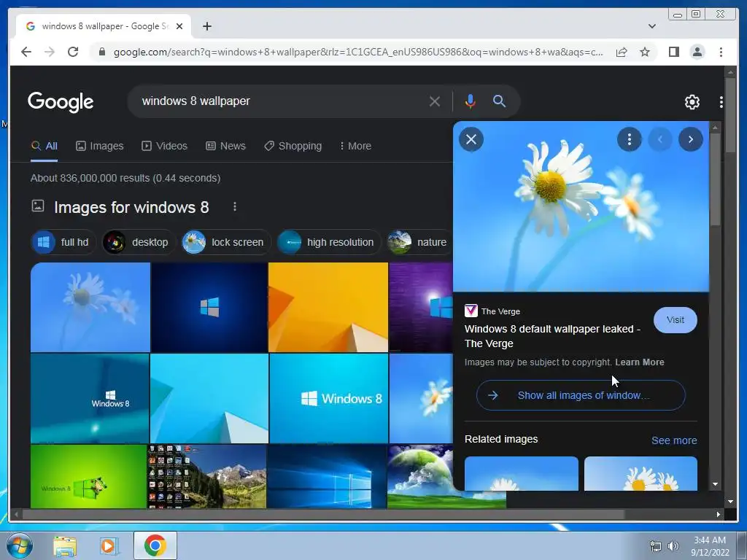
Task: Bookmark this tab with star icon
Action: tap(645, 52)
